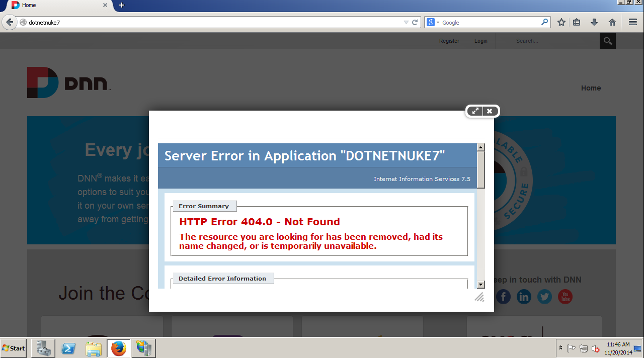644x358 pixels.
Task: Open the Windows Start button
Action: (13, 348)
